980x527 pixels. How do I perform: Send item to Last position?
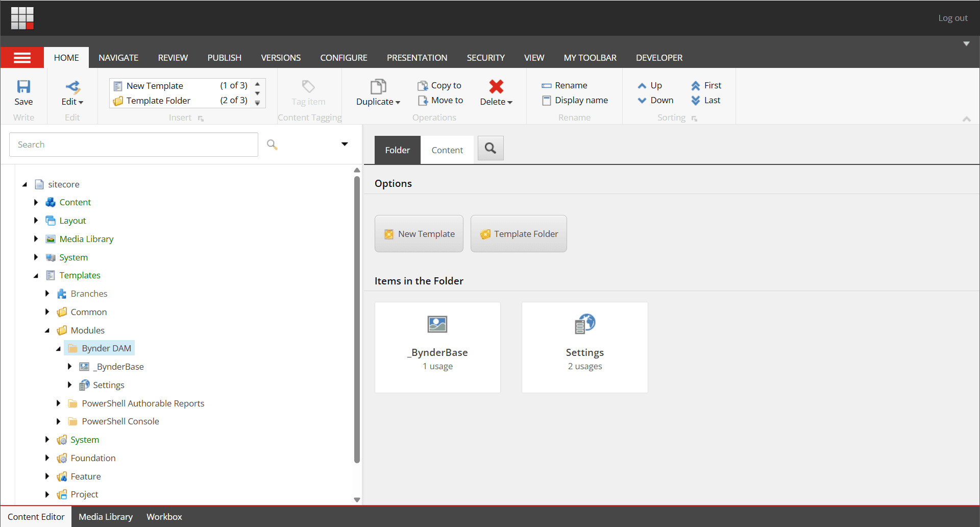coord(697,100)
